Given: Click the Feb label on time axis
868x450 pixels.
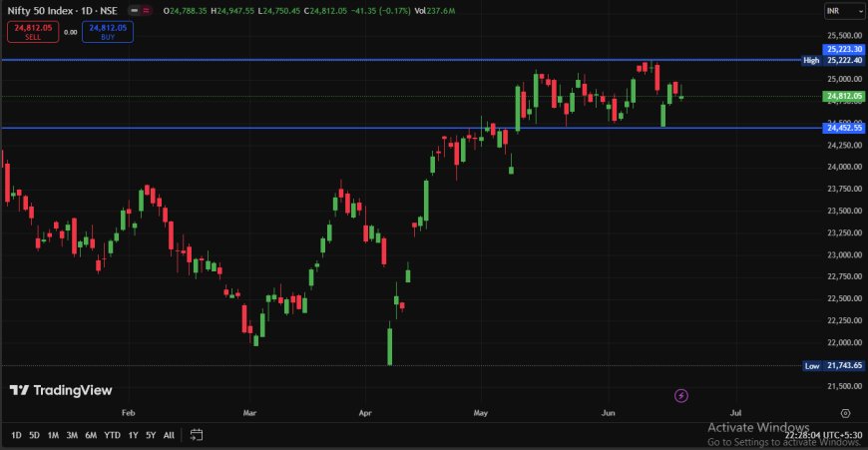Looking at the screenshot, I should click(128, 413).
